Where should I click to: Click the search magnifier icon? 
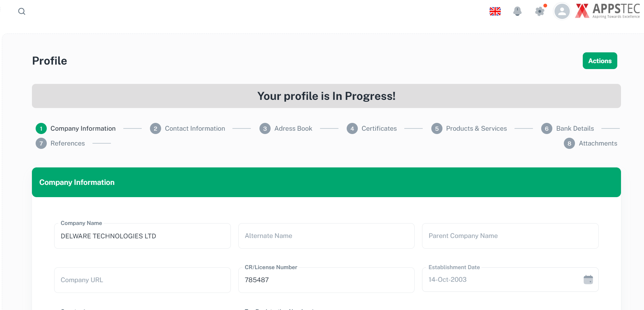(22, 12)
